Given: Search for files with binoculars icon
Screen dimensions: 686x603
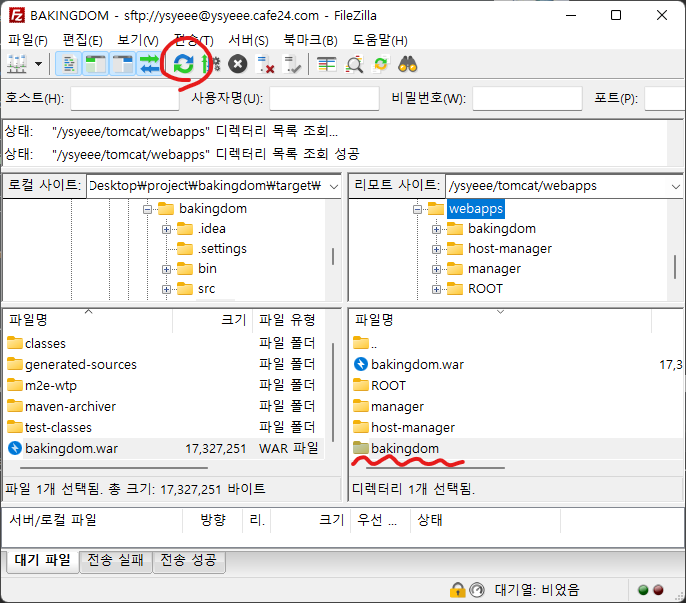Looking at the screenshot, I should point(408,64).
